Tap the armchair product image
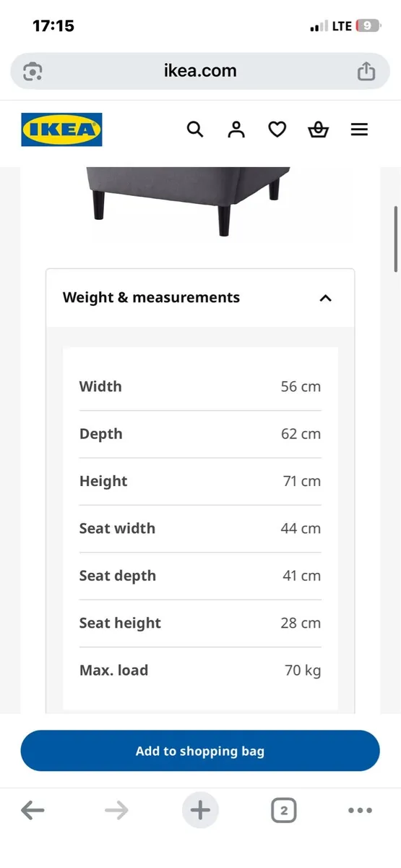Viewport: 401px width, 868px height. pyautogui.click(x=188, y=201)
